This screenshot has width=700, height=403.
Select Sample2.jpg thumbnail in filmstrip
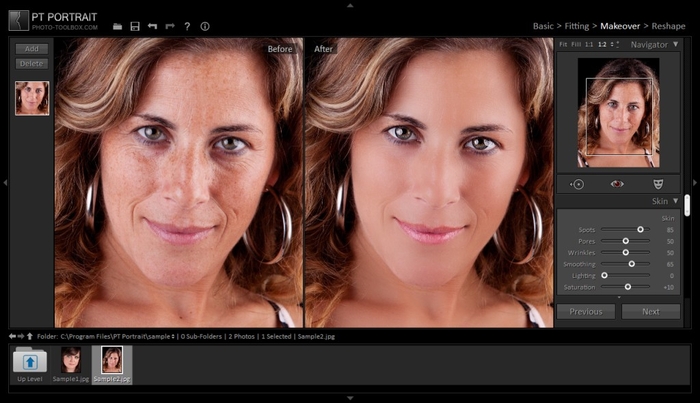click(x=112, y=360)
